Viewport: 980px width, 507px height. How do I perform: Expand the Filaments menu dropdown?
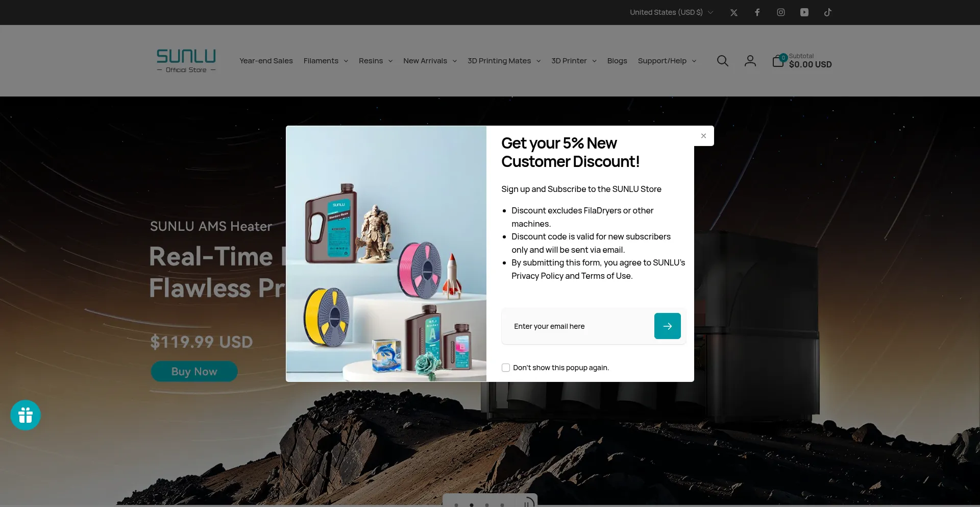326,61
